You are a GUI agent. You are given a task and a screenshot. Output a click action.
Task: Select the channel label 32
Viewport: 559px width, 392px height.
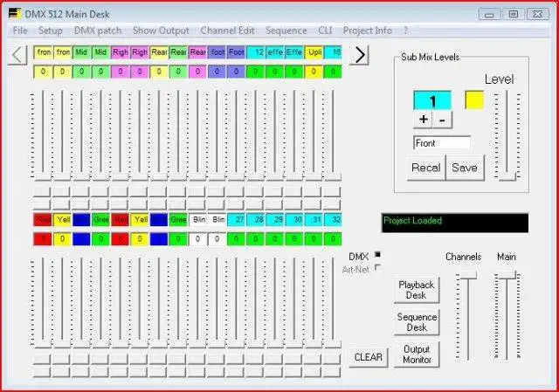click(x=333, y=219)
